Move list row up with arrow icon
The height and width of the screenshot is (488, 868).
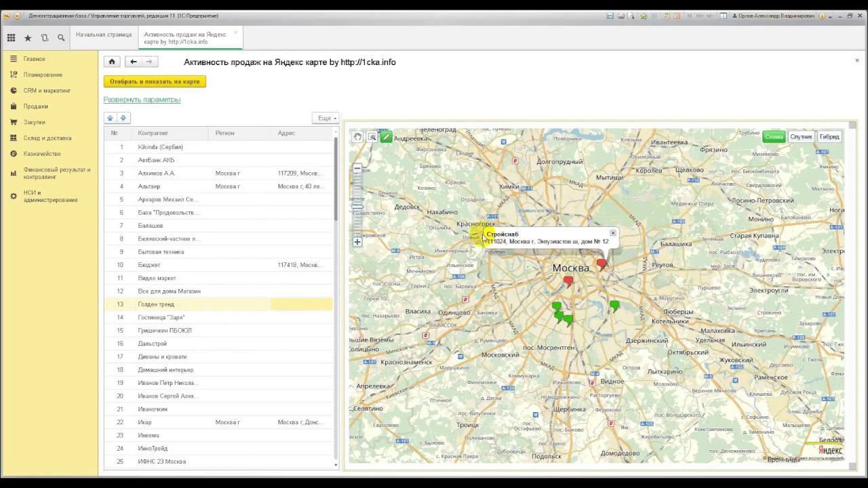point(110,118)
